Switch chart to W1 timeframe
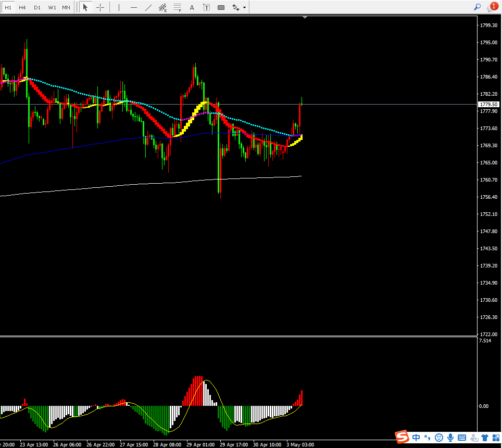 [52, 7]
